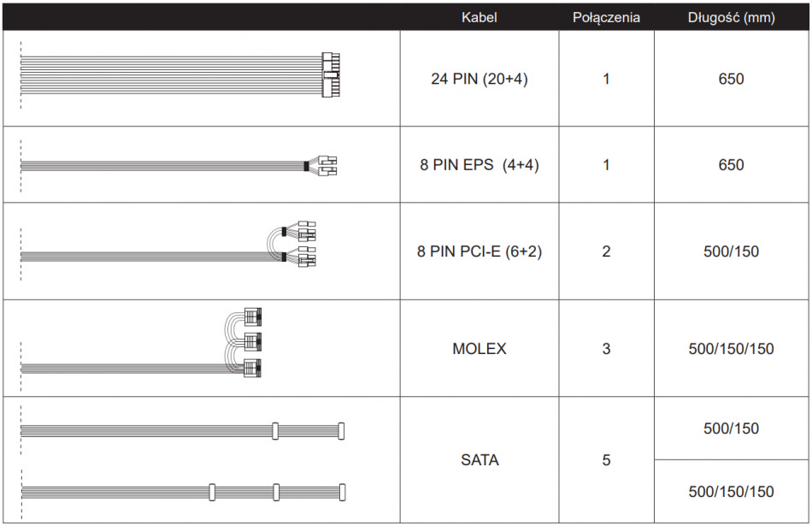Select the MOLEX cable name cell
The height and width of the screenshot is (526, 812).
pyautogui.click(x=479, y=349)
